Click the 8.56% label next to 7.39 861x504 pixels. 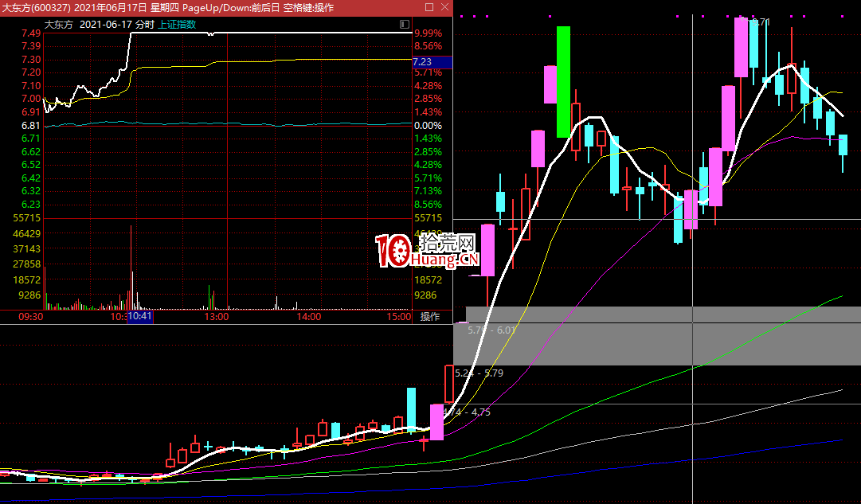tap(429, 46)
